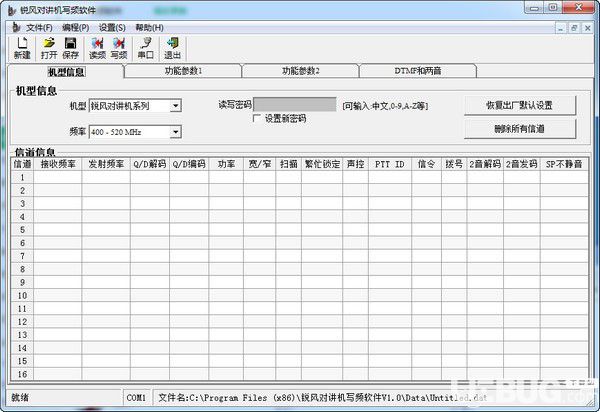Click the 恢复出厂默认设置 button
The image size is (600, 412).
coord(520,105)
